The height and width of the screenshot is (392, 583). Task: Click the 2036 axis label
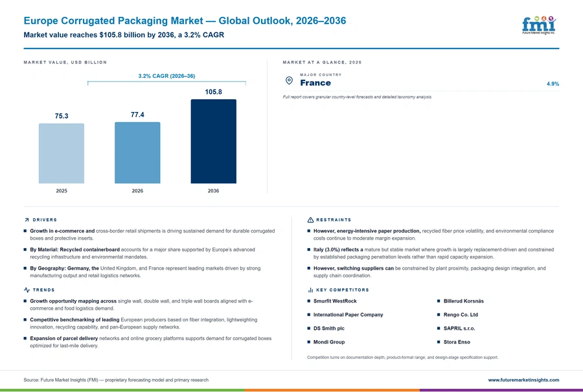coord(213,190)
